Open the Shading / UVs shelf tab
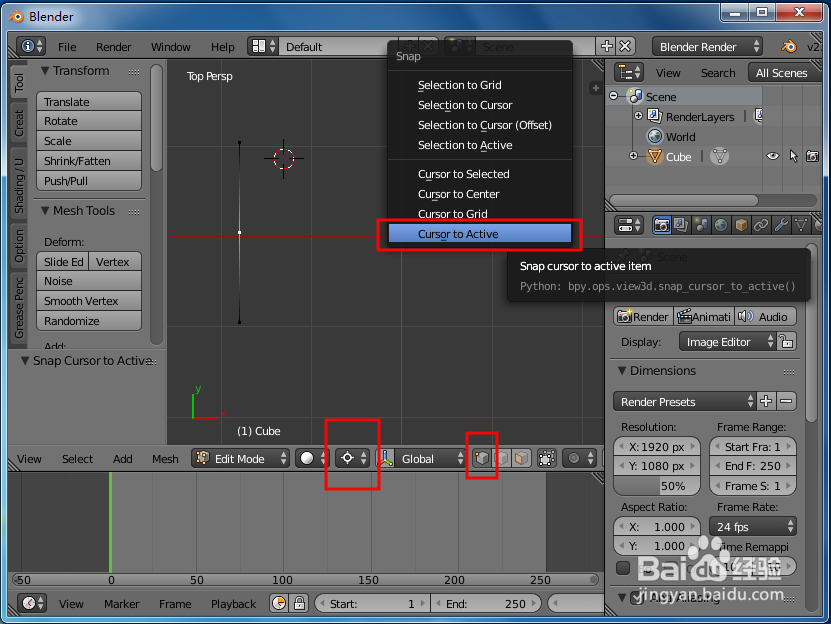This screenshot has height=624, width=831. point(19,186)
